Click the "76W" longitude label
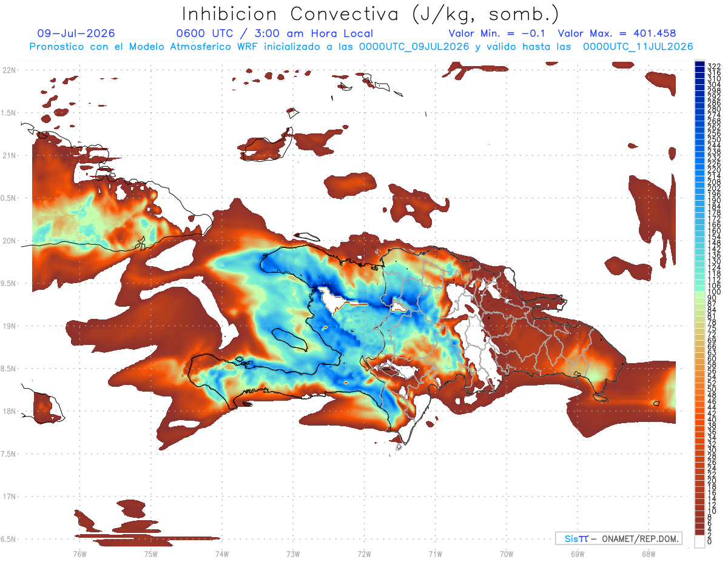This screenshot has width=728, height=562. click(x=79, y=554)
